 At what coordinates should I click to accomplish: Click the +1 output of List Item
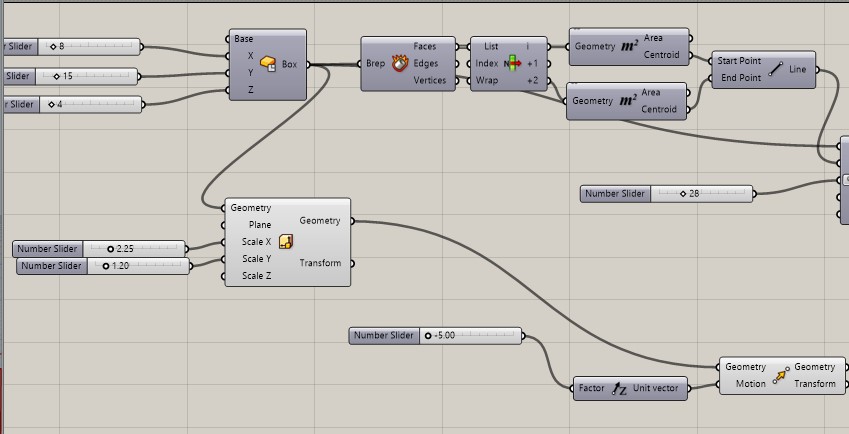point(533,63)
